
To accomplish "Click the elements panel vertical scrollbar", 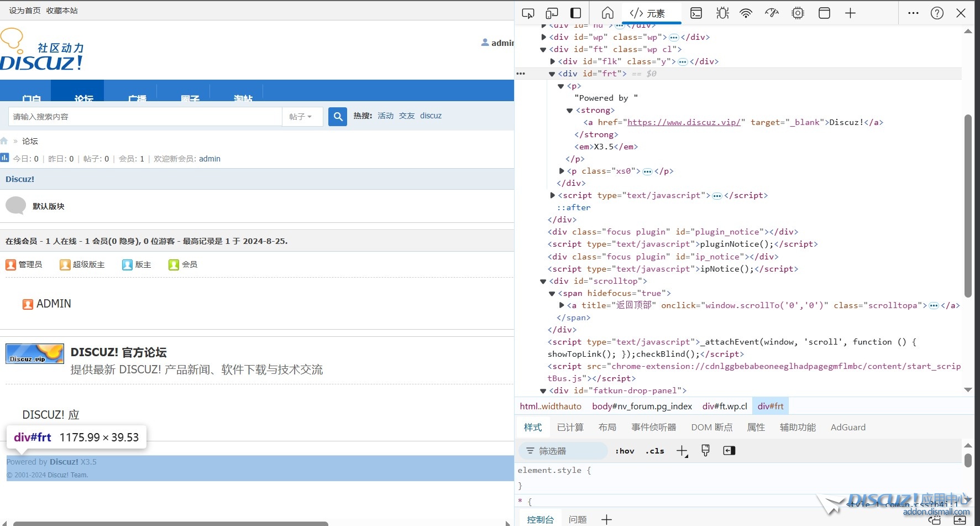I will click(x=968, y=206).
